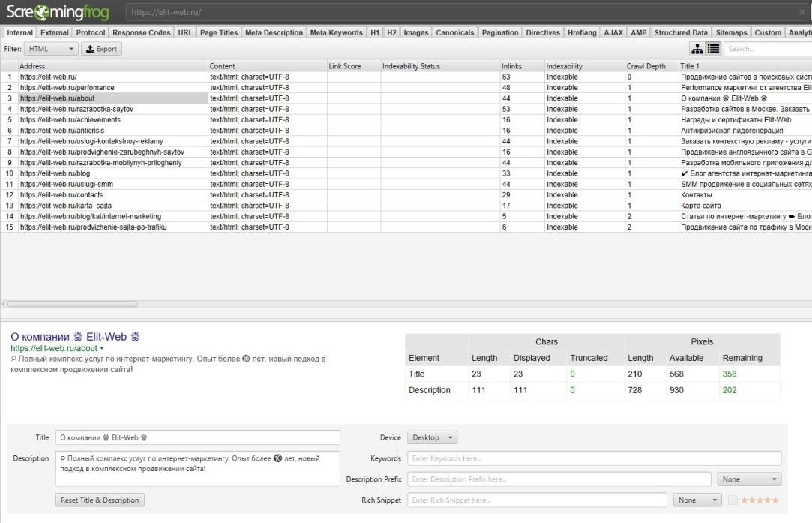812x523 pixels.
Task: Open the Internal tab
Action: pos(19,32)
